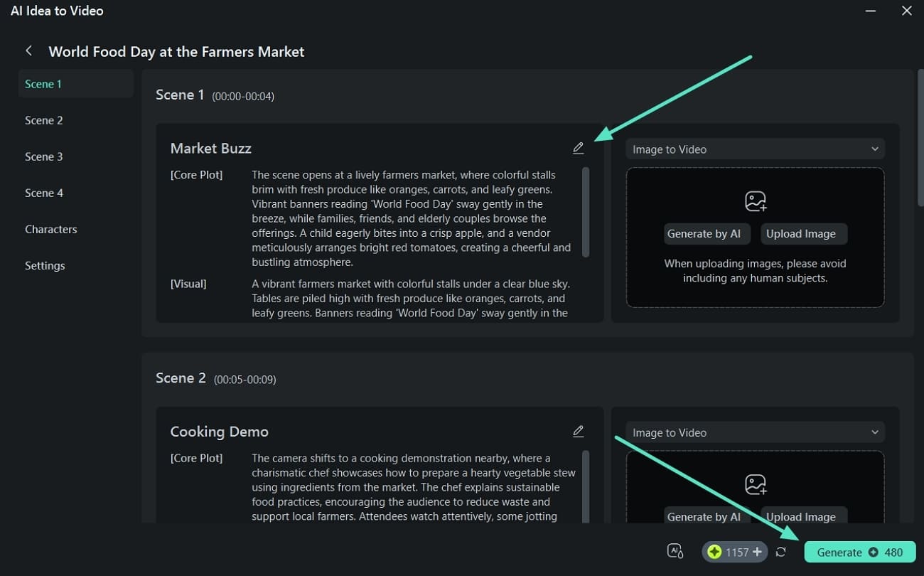The image size is (924, 576).
Task: Click the Cooking Demo Core Plot paragraph
Action: pos(414,487)
